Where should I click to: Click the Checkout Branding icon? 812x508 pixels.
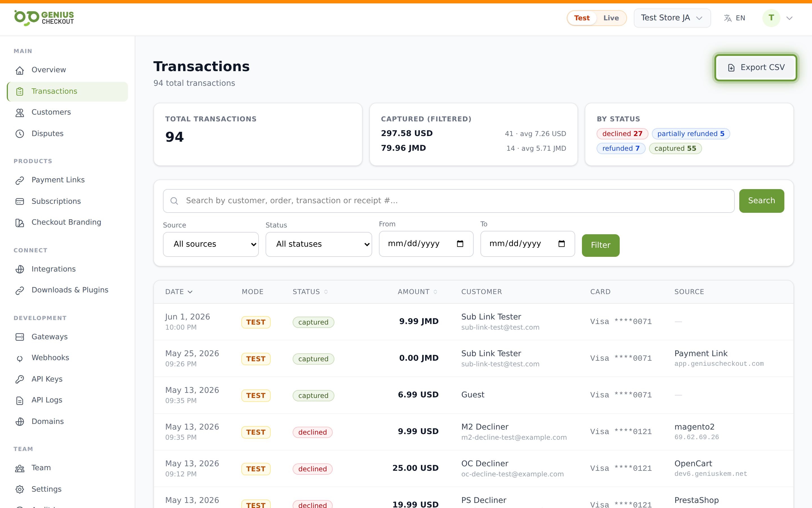click(x=20, y=223)
